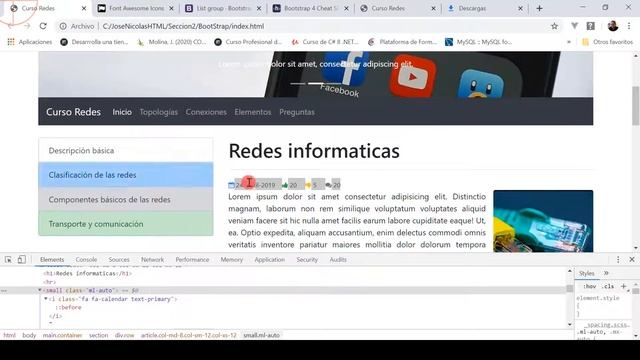Click the thumbs-up icon beside 20
This screenshot has height=360, width=640.
point(285,185)
